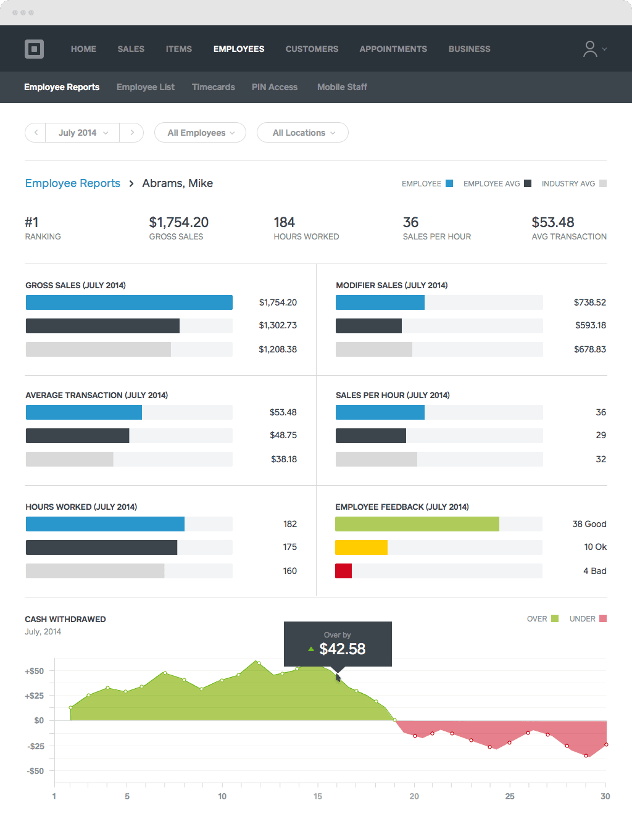Navigate back via Employee Reports breadcrumb
The image size is (632, 840).
(x=72, y=183)
